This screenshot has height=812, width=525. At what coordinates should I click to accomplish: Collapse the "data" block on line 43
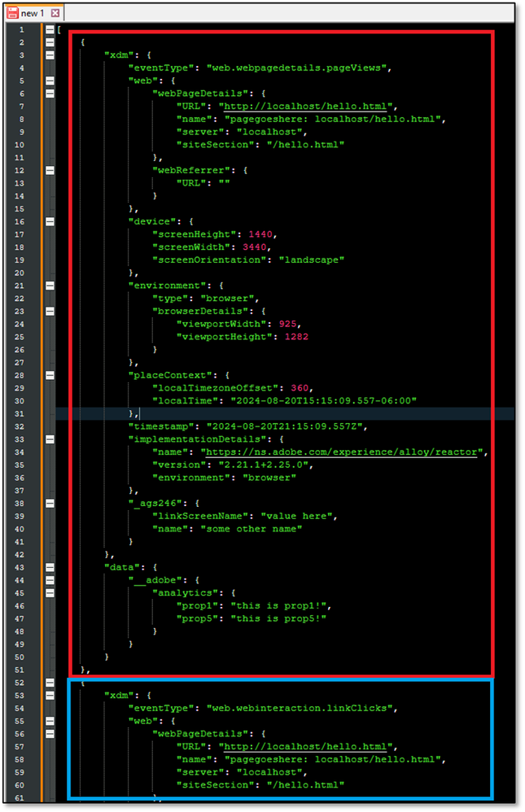50,567
